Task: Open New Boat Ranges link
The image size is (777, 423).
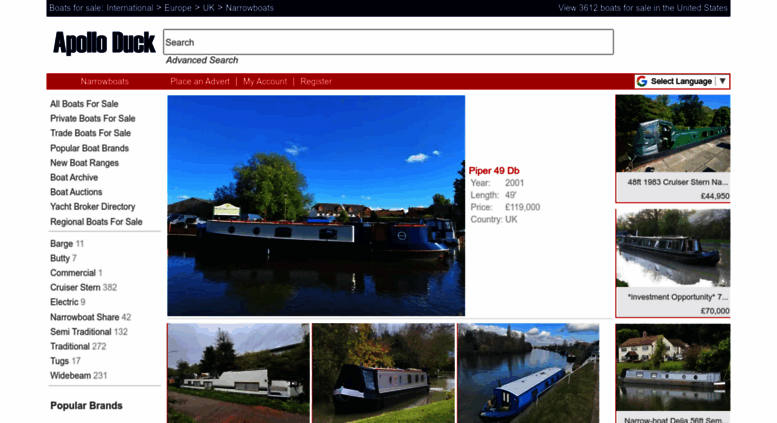Action: click(84, 162)
